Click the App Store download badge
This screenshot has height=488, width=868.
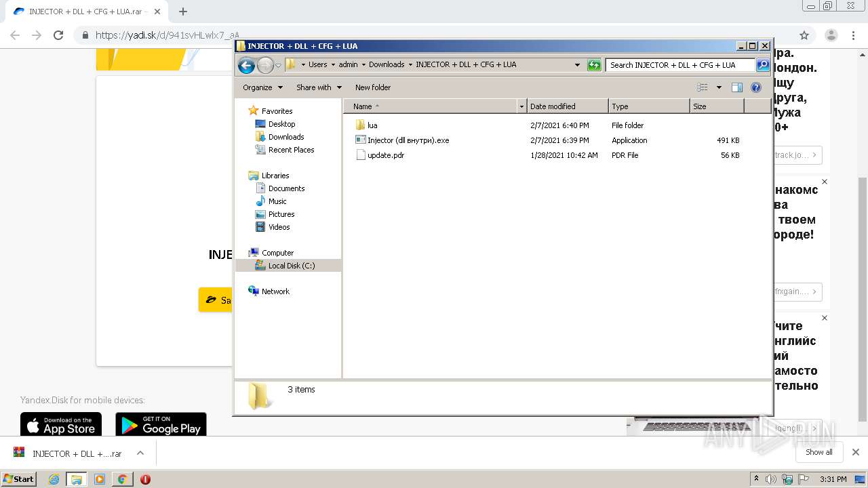pyautogui.click(x=61, y=424)
